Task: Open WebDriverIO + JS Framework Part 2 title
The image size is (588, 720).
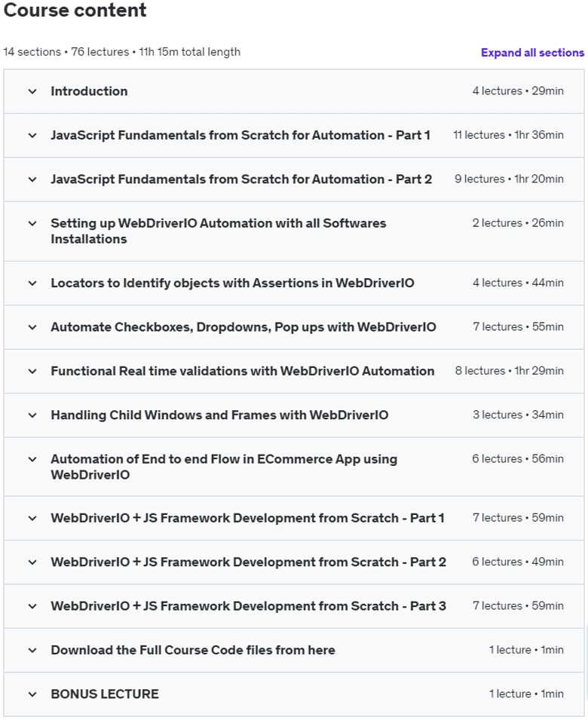Action: [248, 562]
